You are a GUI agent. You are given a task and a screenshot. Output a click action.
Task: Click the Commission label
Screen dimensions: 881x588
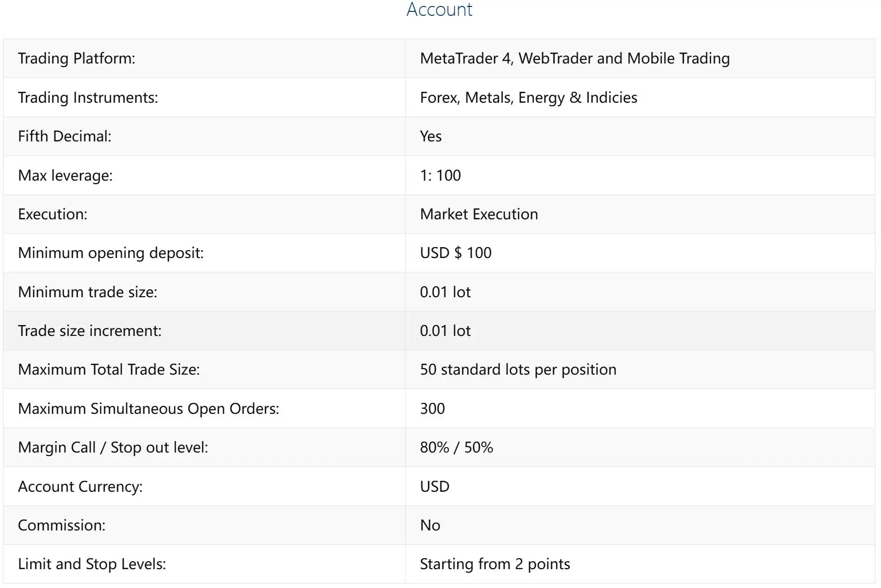[62, 525]
